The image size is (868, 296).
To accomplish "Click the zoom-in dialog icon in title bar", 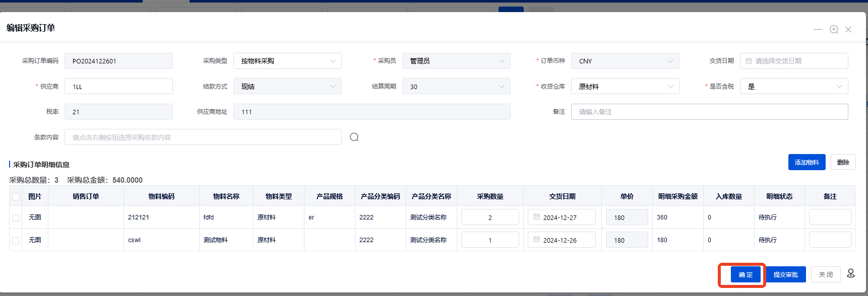I will (834, 29).
